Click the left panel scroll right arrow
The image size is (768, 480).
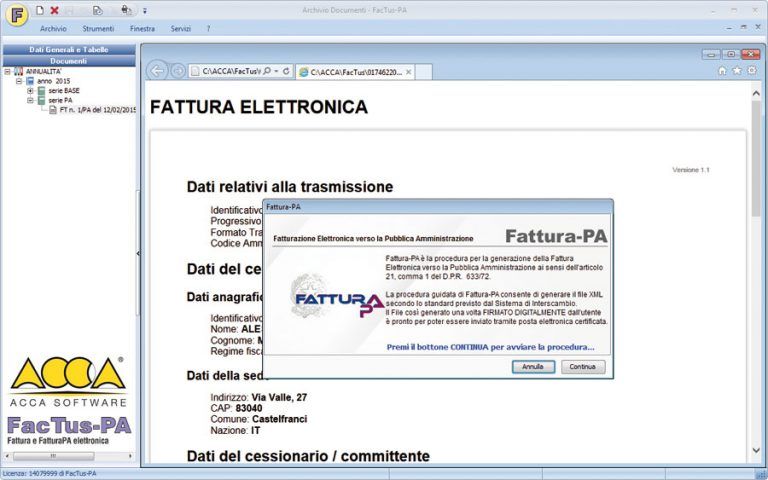click(x=130, y=456)
